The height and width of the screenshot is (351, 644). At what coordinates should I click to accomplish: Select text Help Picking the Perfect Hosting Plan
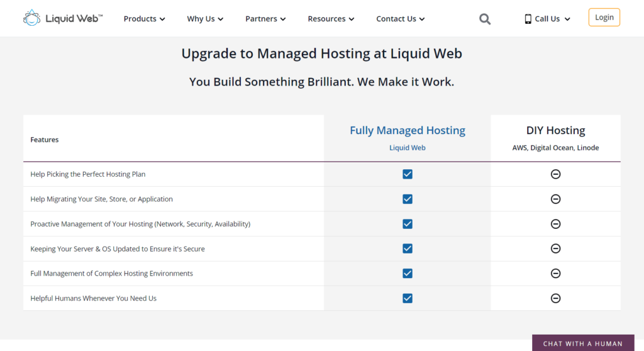coord(88,174)
